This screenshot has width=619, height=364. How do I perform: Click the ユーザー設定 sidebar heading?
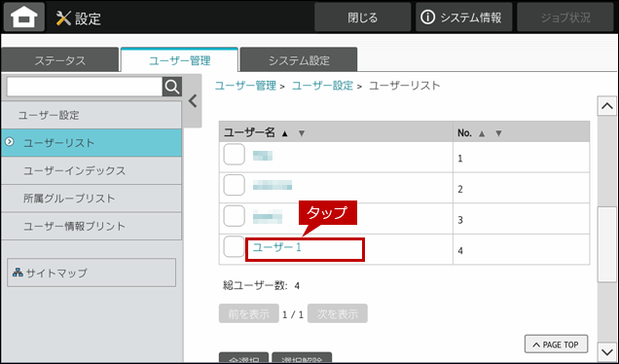pos(91,115)
